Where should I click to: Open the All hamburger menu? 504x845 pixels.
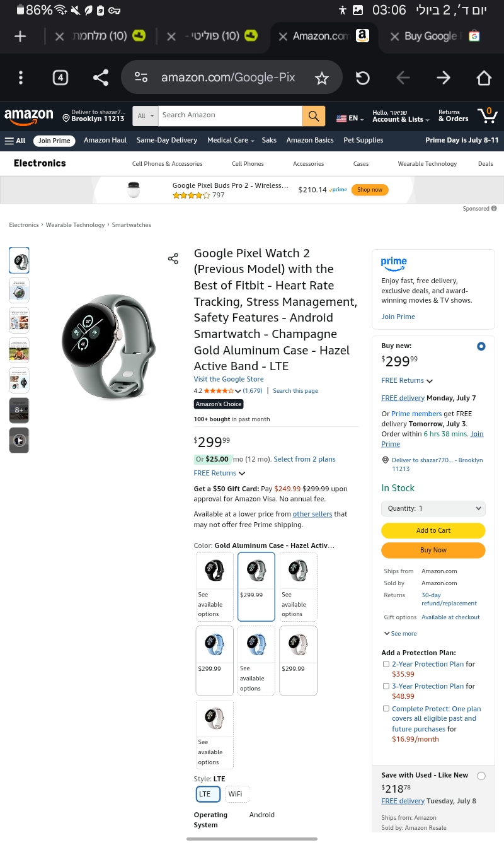(15, 141)
